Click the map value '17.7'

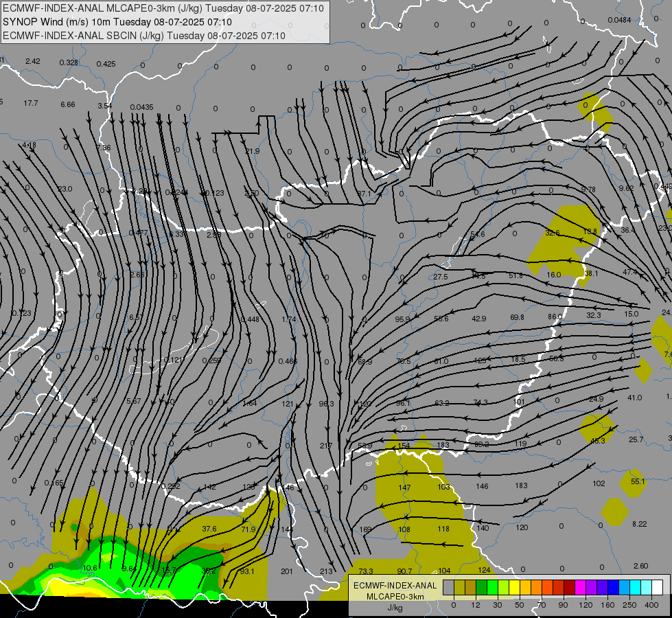tap(31, 104)
